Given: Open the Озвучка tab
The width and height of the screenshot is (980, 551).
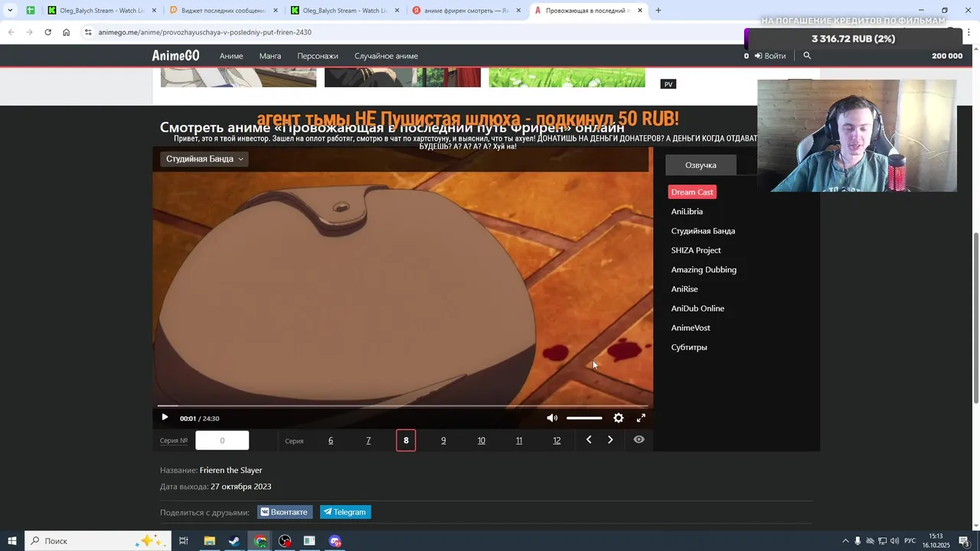Looking at the screenshot, I should pyautogui.click(x=701, y=165).
